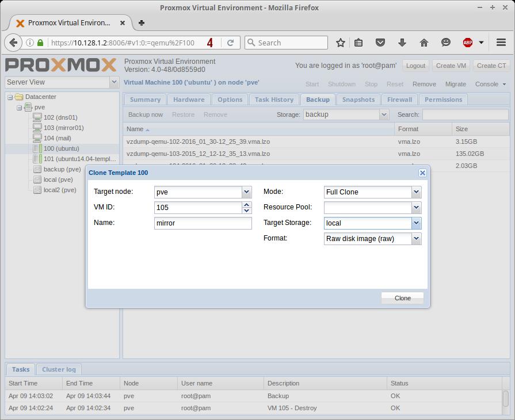Click the Name input field containing mirror
Screen dimensions: 515x420
203,223
